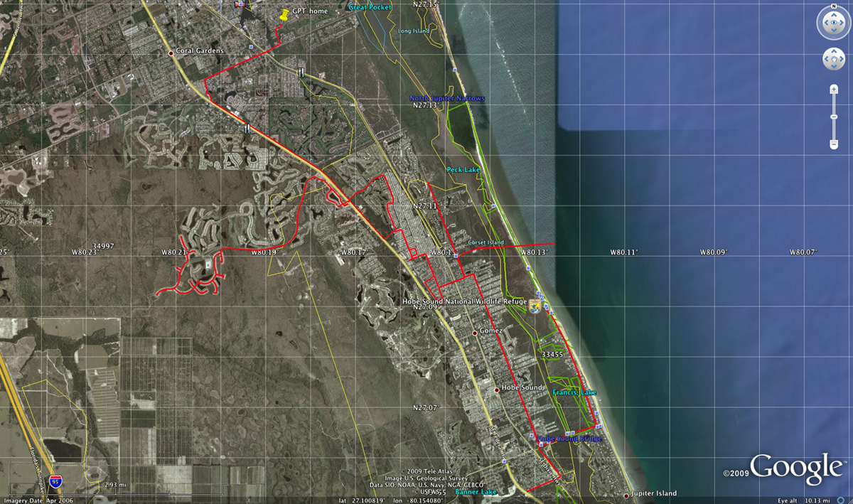Click the Hobe Sound National Wildlife Refuge emblem
853x504 pixels.
point(535,306)
